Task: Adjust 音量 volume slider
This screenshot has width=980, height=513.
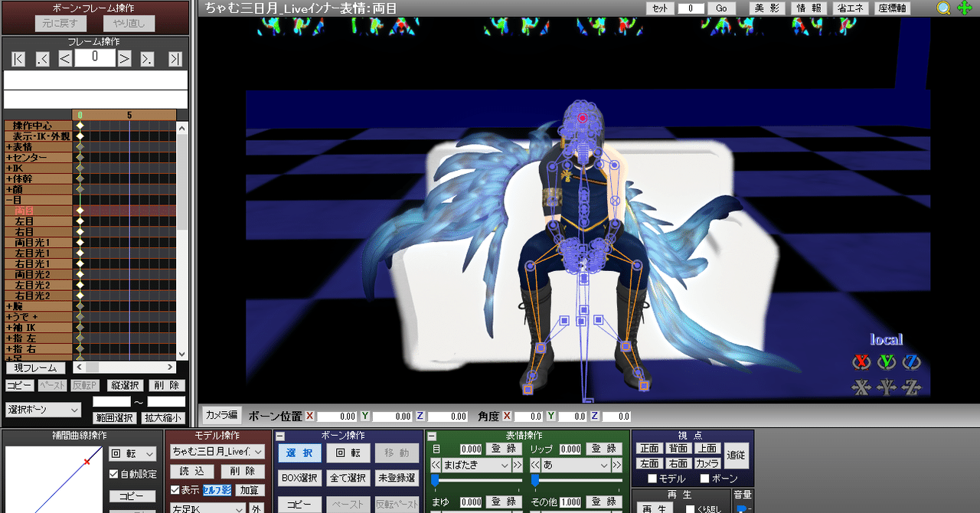Action: (x=740, y=509)
